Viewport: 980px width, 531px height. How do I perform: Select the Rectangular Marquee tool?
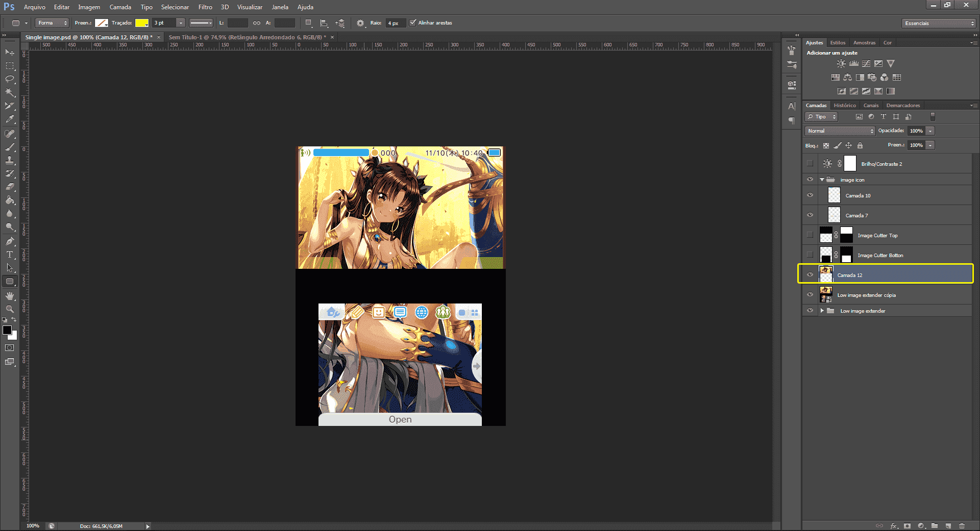coord(10,66)
